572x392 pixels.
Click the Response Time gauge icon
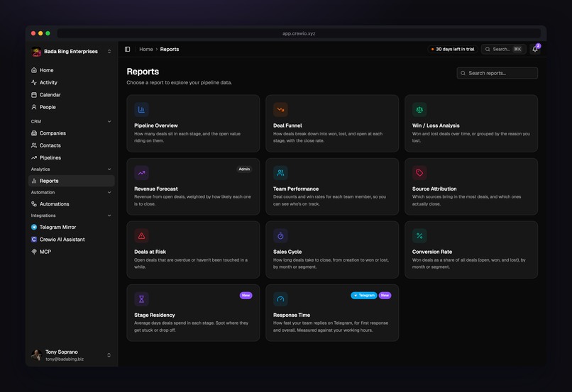[x=280, y=299]
